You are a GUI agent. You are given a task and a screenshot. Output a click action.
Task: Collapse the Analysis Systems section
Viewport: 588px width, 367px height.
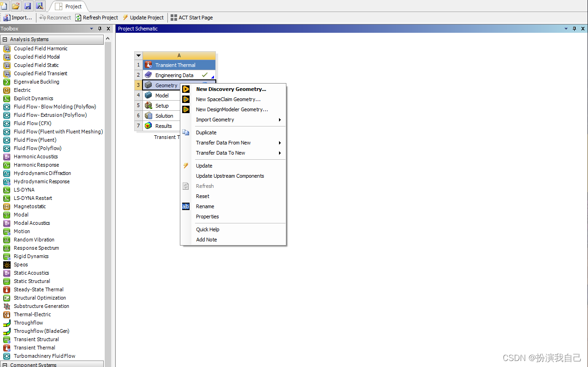click(x=5, y=40)
